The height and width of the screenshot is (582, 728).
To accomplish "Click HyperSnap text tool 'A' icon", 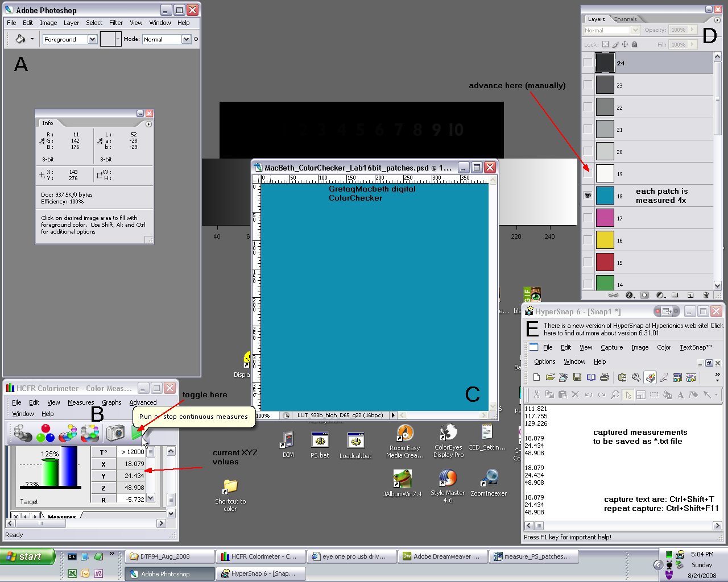I will coord(680,394).
